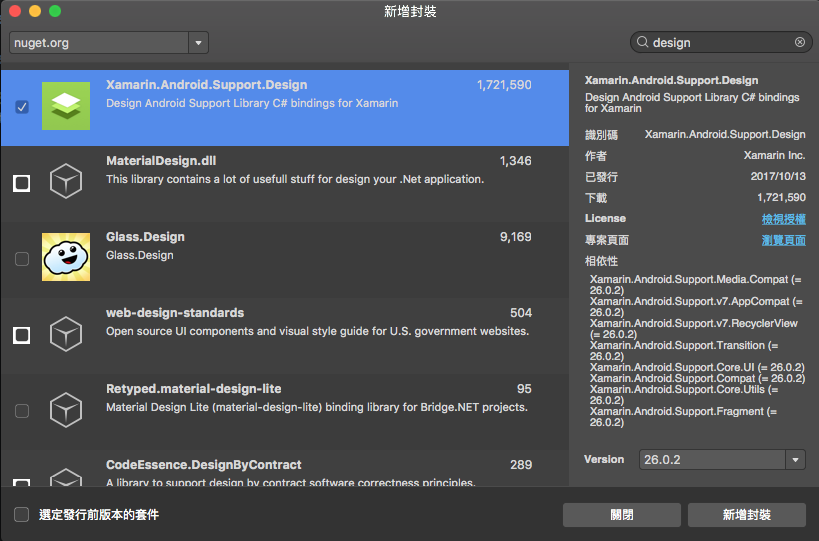This screenshot has width=819, height=541.
Task: Click the 289 download count for CodeEssence.DesignByContract
Action: coord(521,465)
